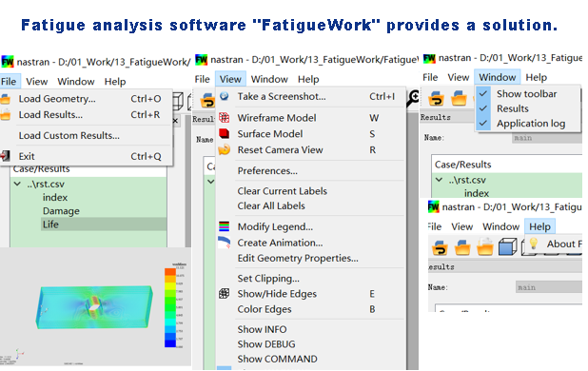Close the results panel with the small x button
This screenshot has width=588, height=371.
tap(175, 121)
